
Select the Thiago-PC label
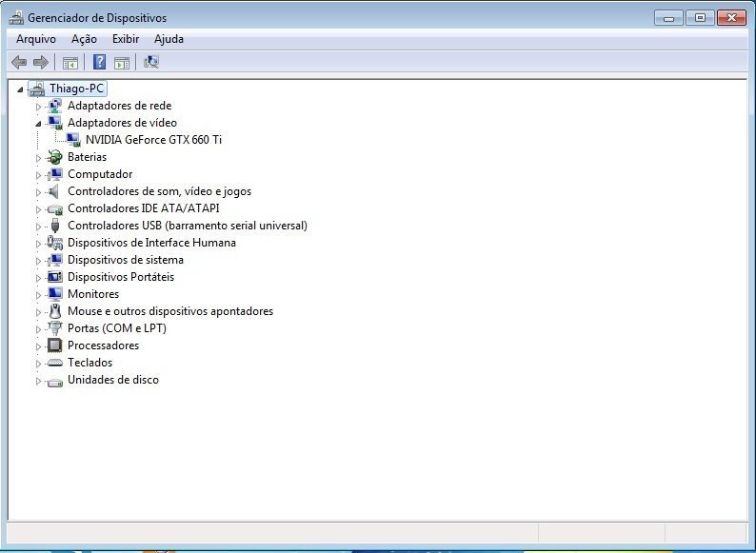click(x=76, y=89)
